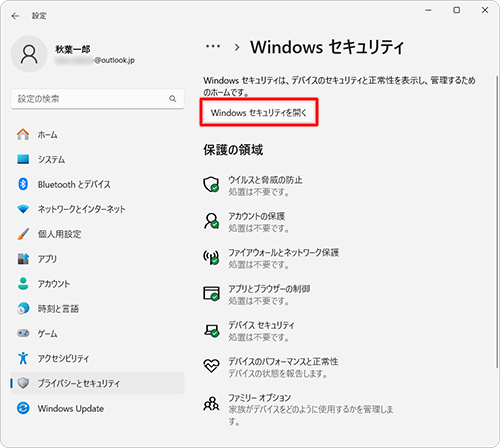Screen dimensions: 500x448
Task: Click the システム monitor icon
Action: (x=23, y=159)
